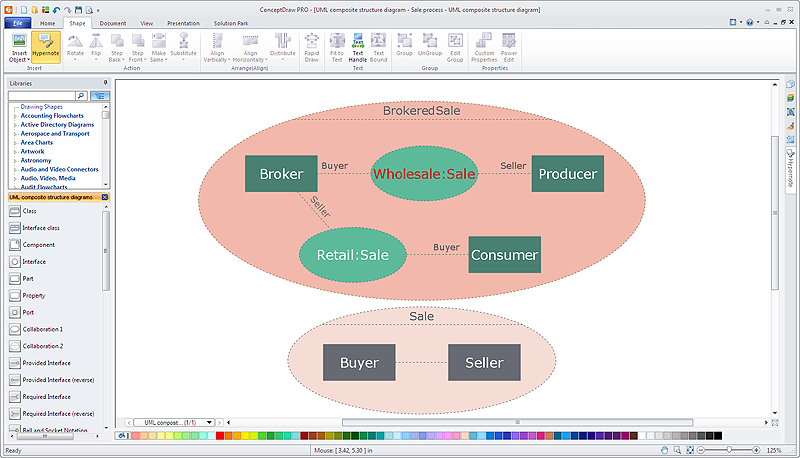This screenshot has height=458, width=800.
Task: Click the Group shapes icon
Action: (404, 46)
